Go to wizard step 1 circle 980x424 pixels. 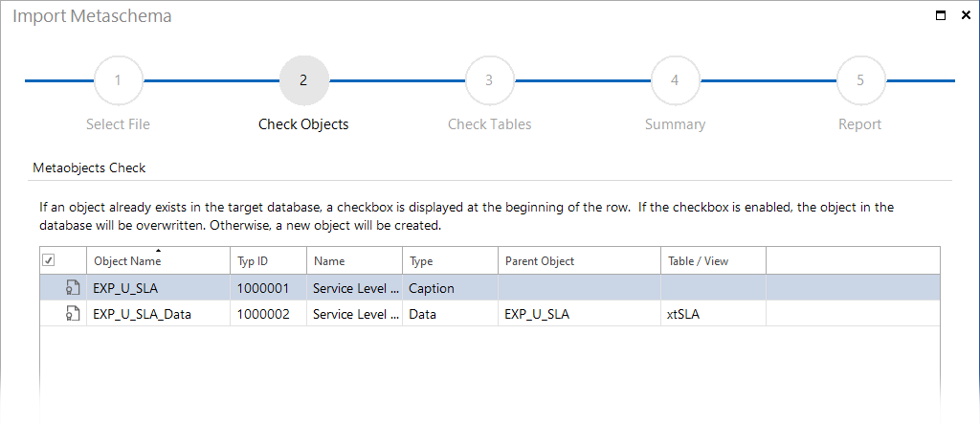click(x=118, y=80)
